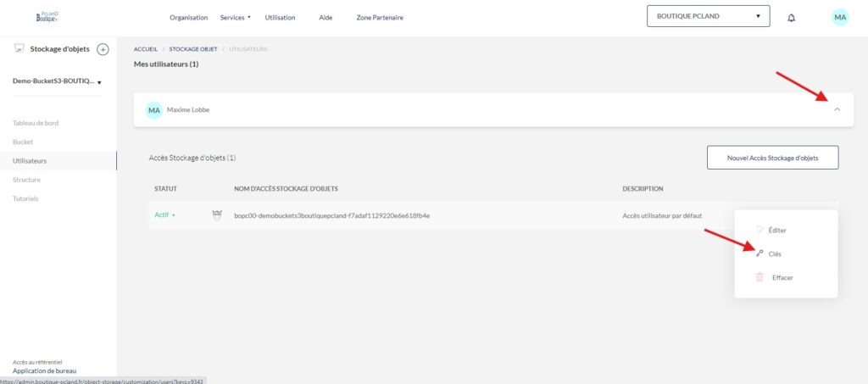Screen dimensions: 868x384
Task: Open the Aide menu
Action: [325, 18]
